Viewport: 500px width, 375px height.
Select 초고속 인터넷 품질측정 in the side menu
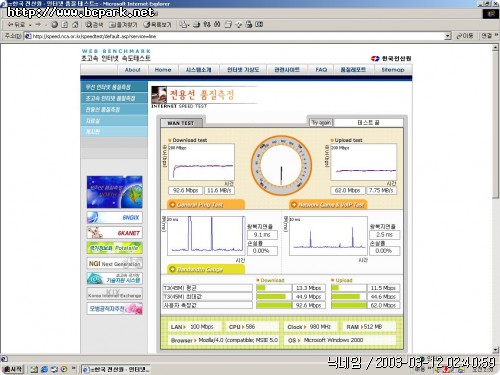pos(114,98)
